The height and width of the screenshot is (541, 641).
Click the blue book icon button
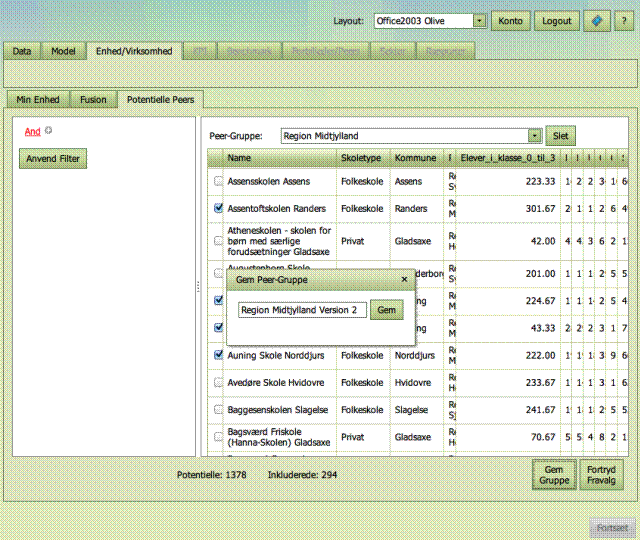pyautogui.click(x=597, y=20)
